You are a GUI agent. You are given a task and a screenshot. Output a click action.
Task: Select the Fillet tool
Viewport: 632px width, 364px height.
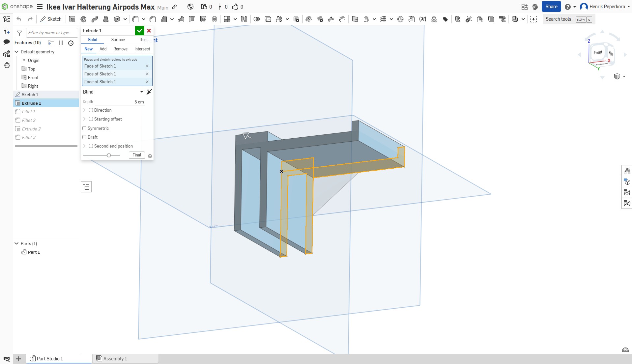[136, 19]
